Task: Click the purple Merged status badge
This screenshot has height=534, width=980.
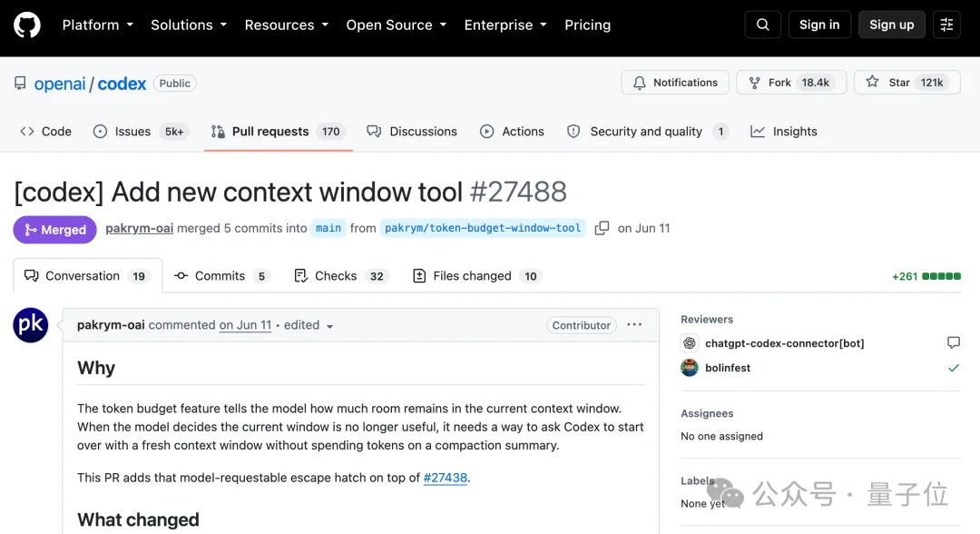Action: 55,230
